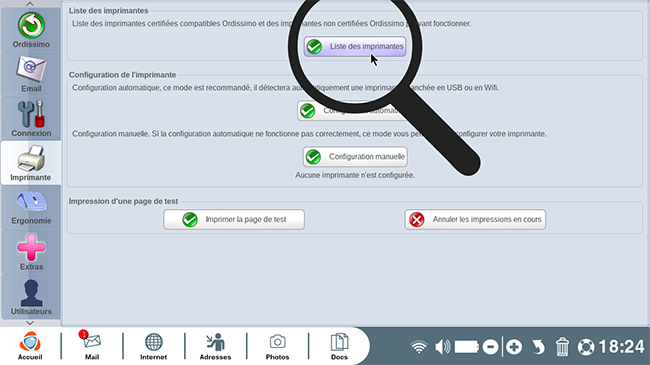Click the 'Impression d'une page de test' heading
Viewport: 650px width, 365px height.
pos(123,201)
